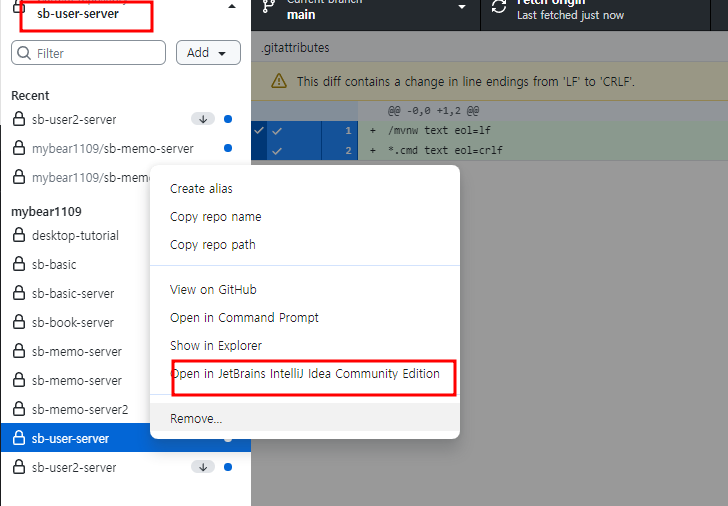Click lock icon beside sb-book-server

tap(19, 322)
